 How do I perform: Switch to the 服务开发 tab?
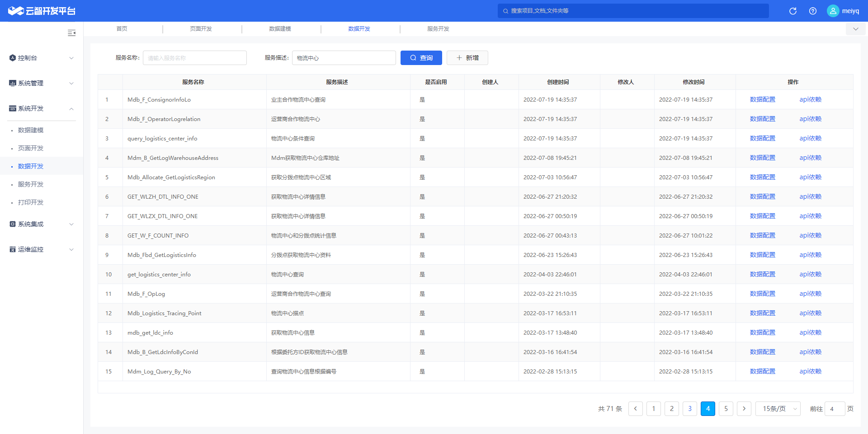[x=438, y=29]
